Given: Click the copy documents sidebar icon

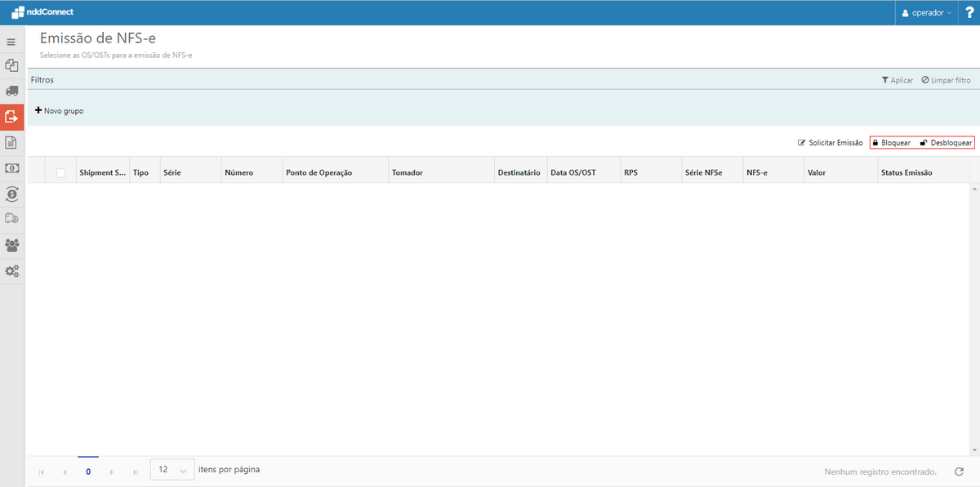Looking at the screenshot, I should (x=11, y=65).
